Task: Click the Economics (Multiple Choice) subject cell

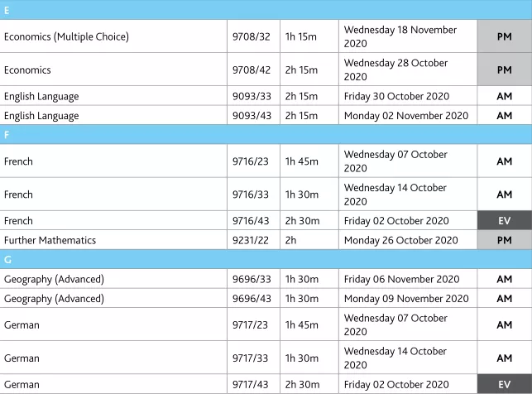Action: pyautogui.click(x=113, y=36)
